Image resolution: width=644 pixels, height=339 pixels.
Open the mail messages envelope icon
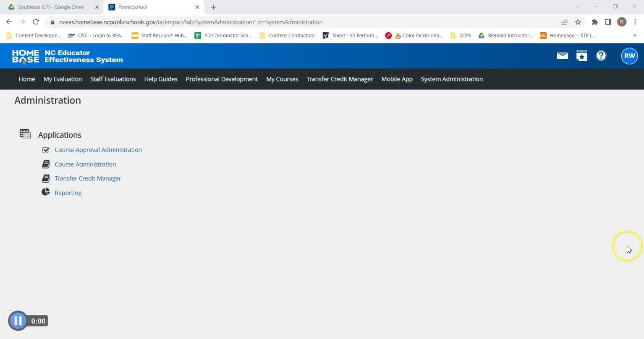pos(562,56)
